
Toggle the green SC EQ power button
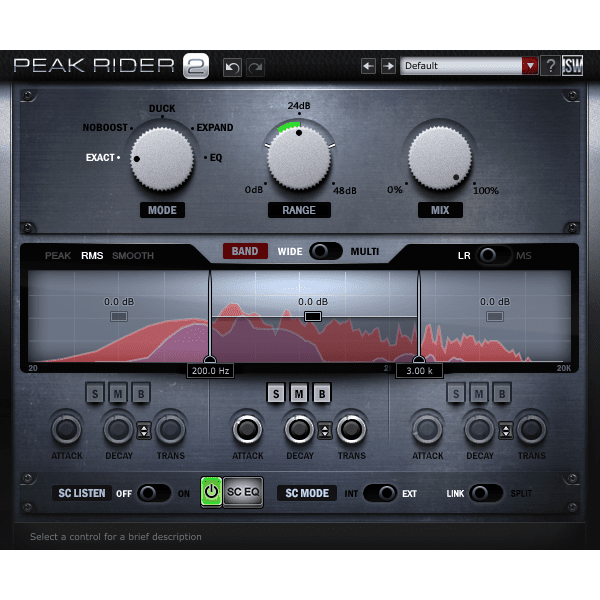click(x=211, y=492)
